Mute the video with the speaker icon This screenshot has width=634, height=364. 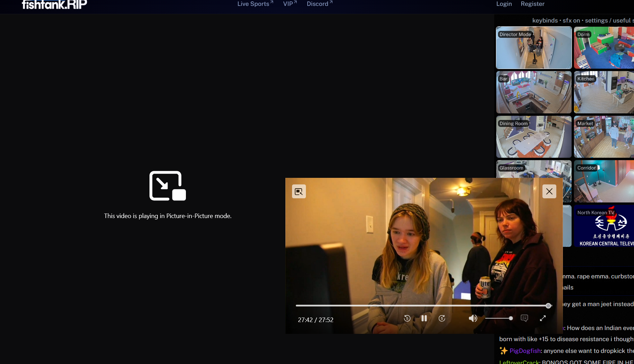(x=473, y=318)
